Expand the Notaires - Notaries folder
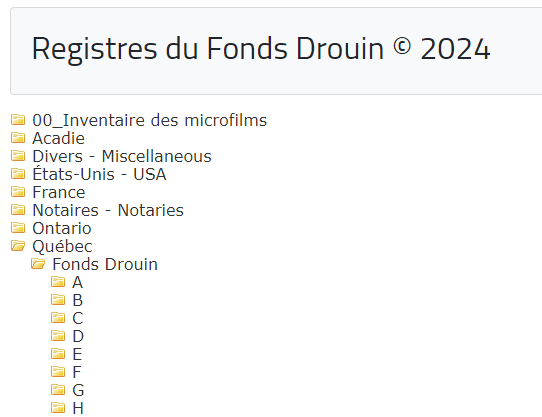The width and height of the screenshot is (542, 417). pos(108,210)
